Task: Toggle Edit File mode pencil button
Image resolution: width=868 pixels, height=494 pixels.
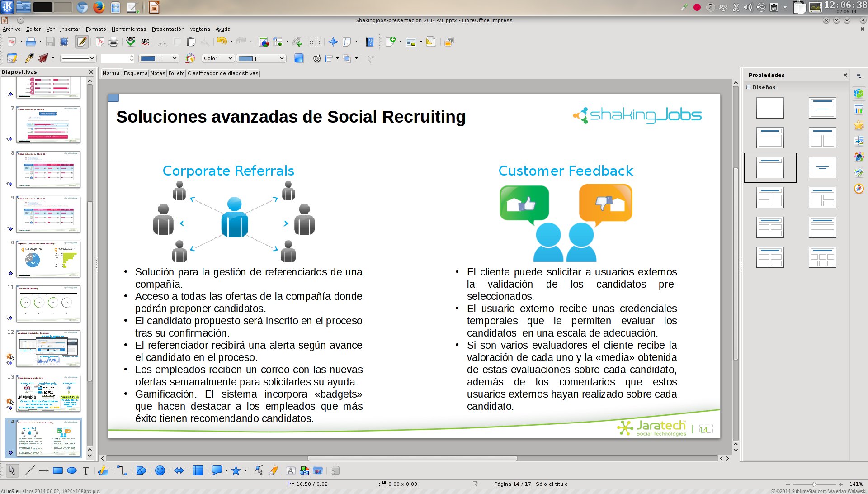Action: coord(82,42)
